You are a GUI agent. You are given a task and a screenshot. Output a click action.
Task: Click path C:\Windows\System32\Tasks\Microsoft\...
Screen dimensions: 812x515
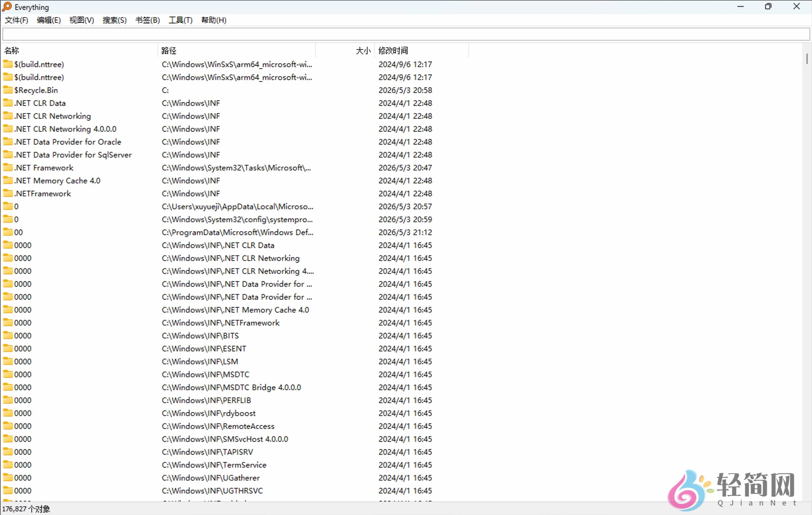pyautogui.click(x=236, y=167)
